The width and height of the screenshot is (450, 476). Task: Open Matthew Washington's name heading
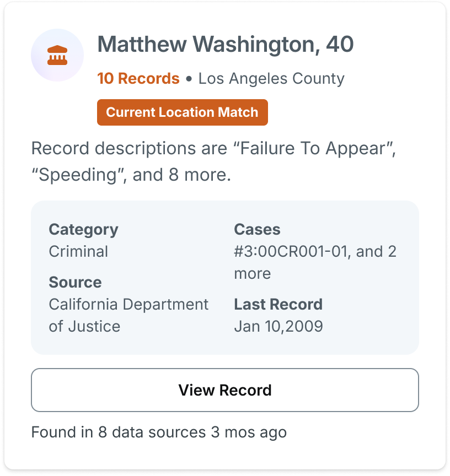(x=225, y=45)
